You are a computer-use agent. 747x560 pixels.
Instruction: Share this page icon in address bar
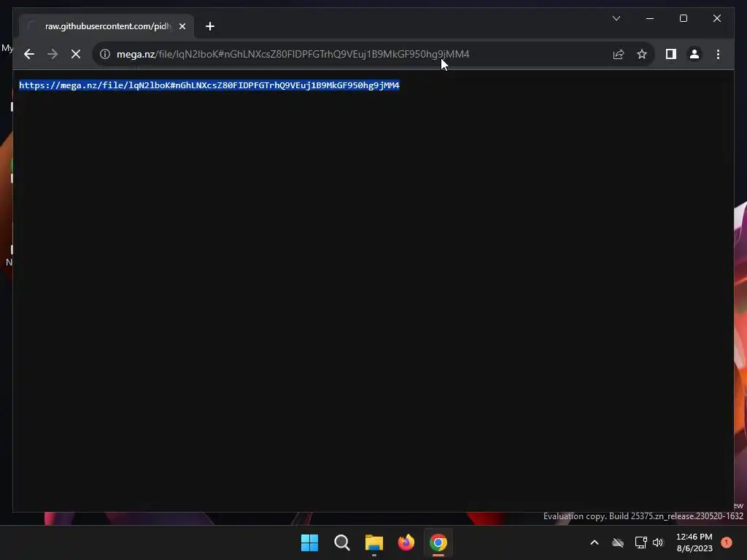coord(619,54)
